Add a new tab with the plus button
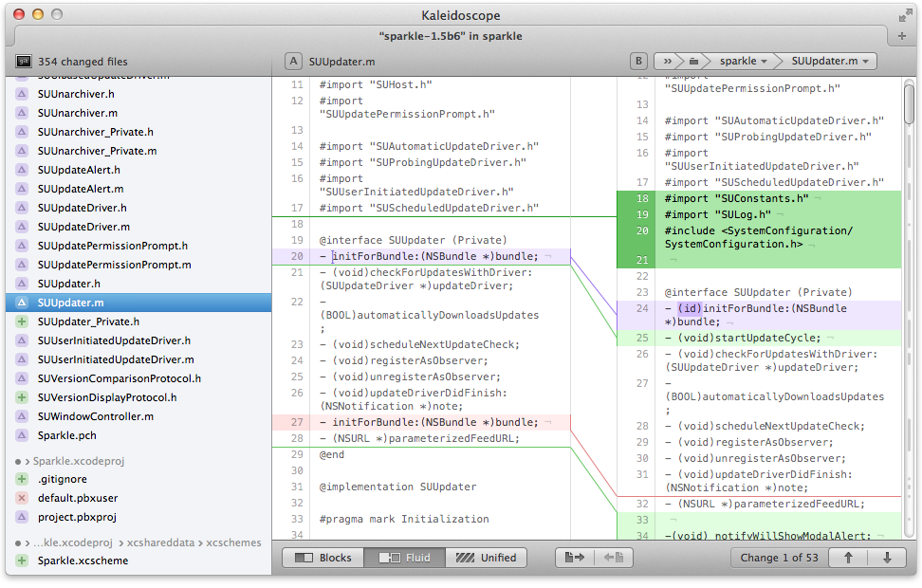922x588 pixels. point(902,36)
